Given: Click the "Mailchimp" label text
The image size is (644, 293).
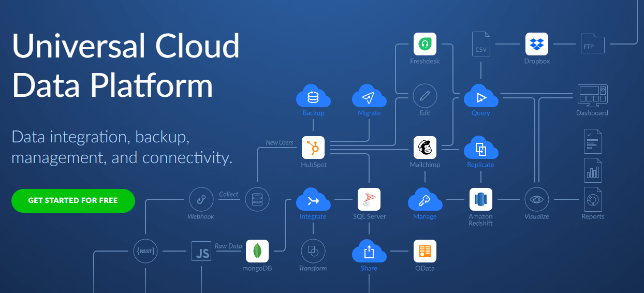Looking at the screenshot, I should pos(425,165).
